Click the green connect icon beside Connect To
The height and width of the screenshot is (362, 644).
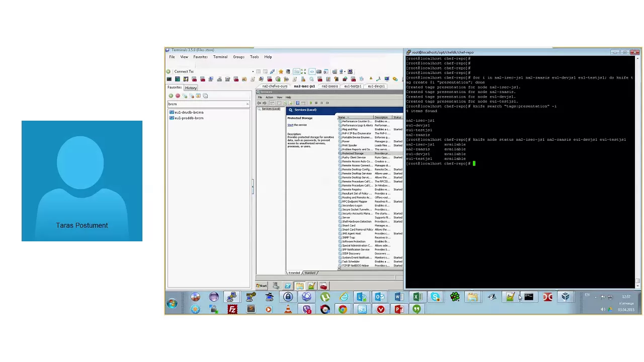point(169,71)
